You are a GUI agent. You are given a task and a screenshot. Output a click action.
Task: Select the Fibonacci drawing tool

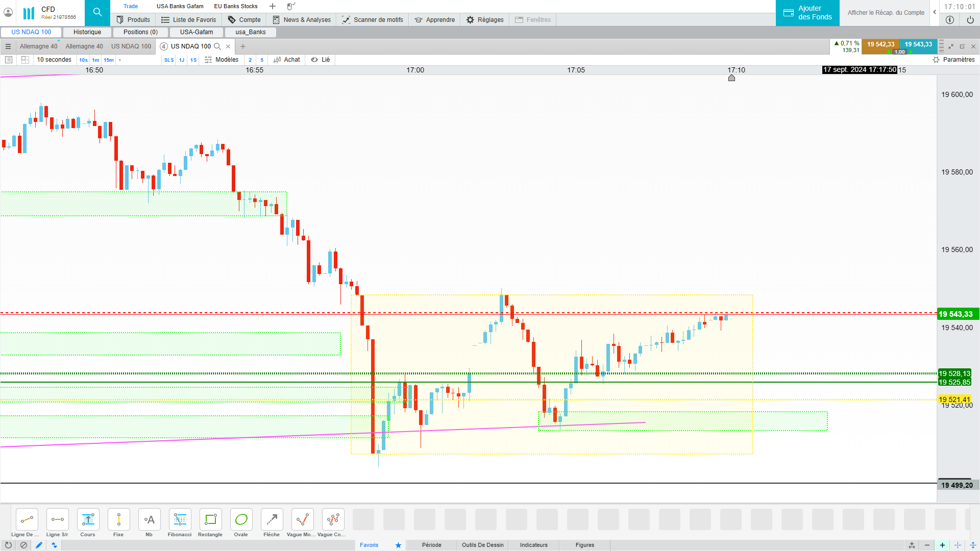pyautogui.click(x=180, y=520)
